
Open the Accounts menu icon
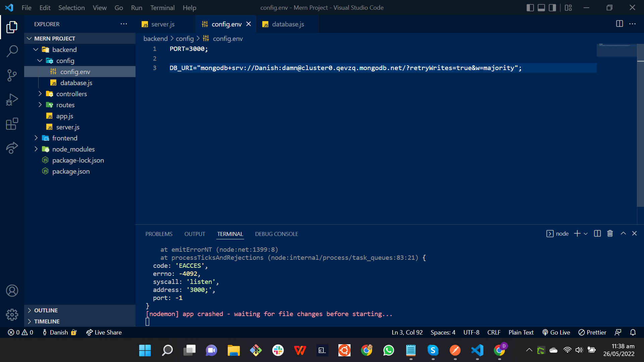[12, 291]
